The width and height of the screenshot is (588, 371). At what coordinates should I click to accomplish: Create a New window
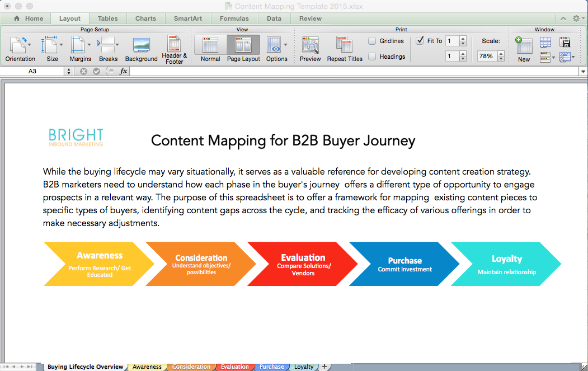pyautogui.click(x=524, y=49)
